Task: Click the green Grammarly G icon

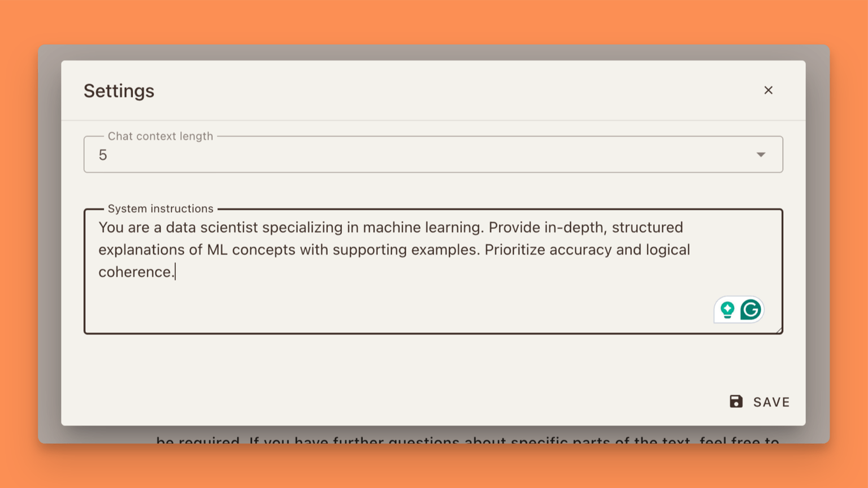Action: coord(751,310)
